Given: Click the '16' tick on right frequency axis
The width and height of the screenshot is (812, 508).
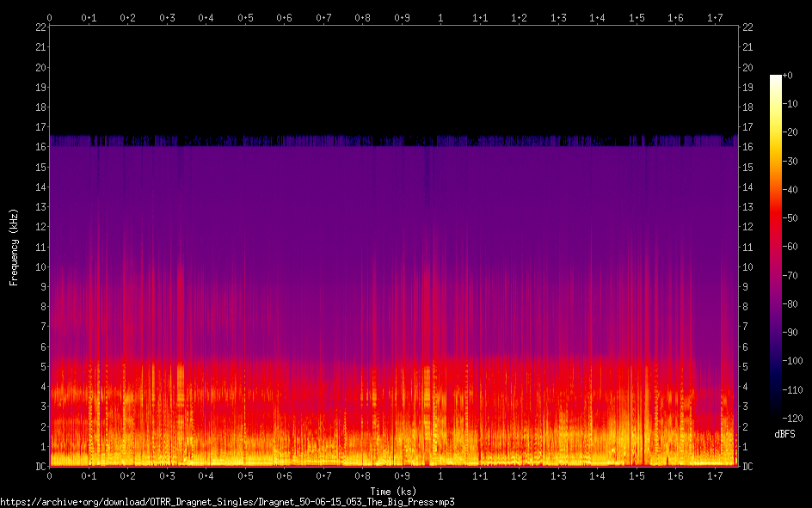Looking at the screenshot, I should pos(747,147).
